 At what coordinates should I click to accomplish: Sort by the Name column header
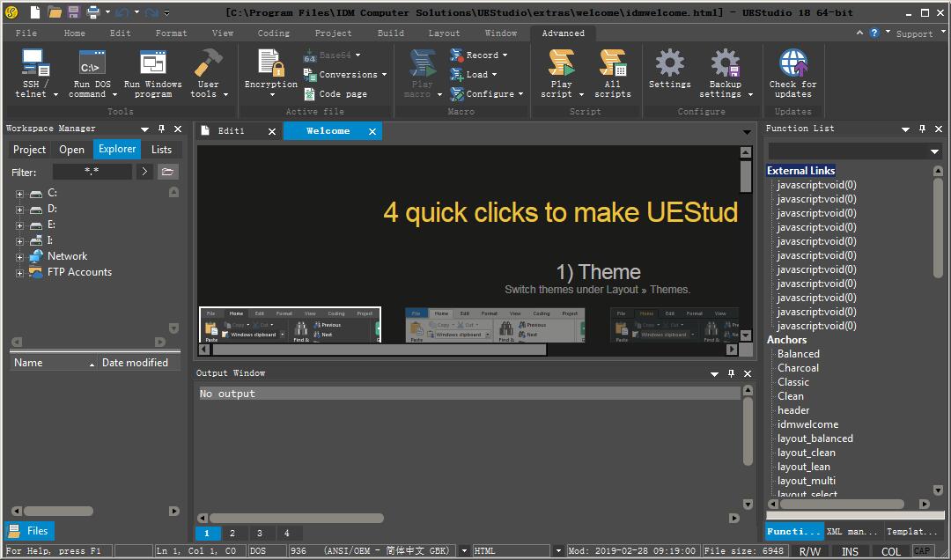coord(54,363)
